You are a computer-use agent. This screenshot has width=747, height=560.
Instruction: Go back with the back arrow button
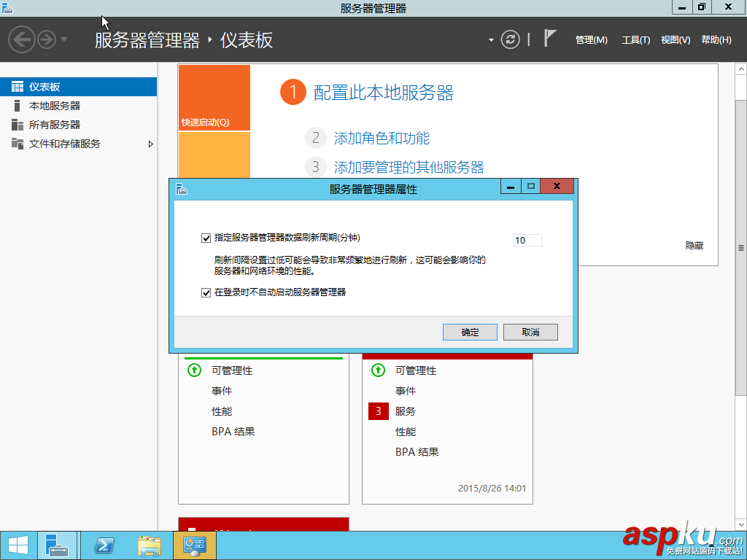pos(21,39)
